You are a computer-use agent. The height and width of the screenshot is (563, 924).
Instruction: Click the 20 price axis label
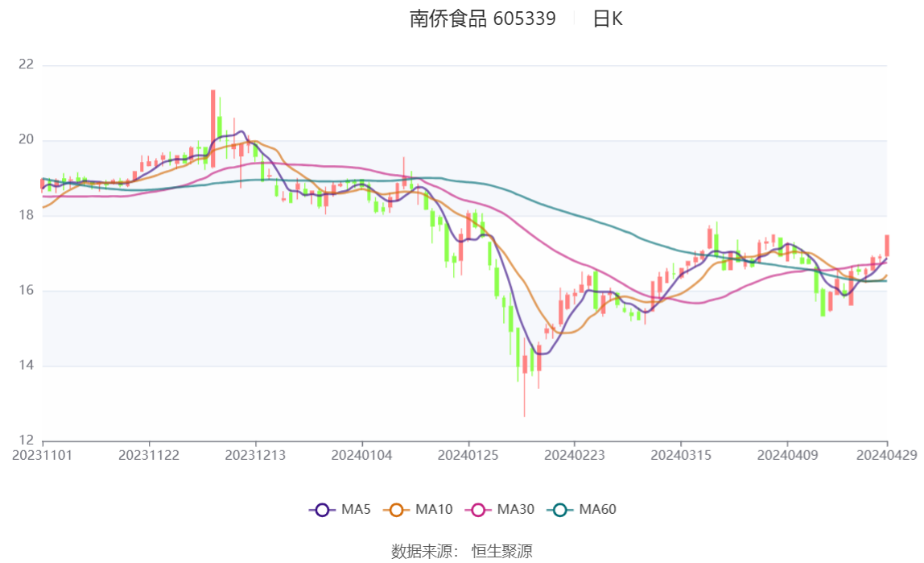tap(26, 139)
